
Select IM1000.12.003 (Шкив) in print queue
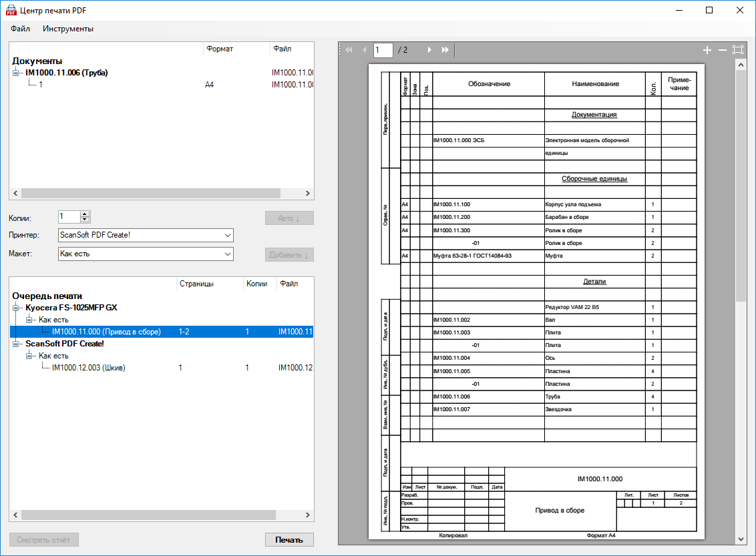click(88, 368)
